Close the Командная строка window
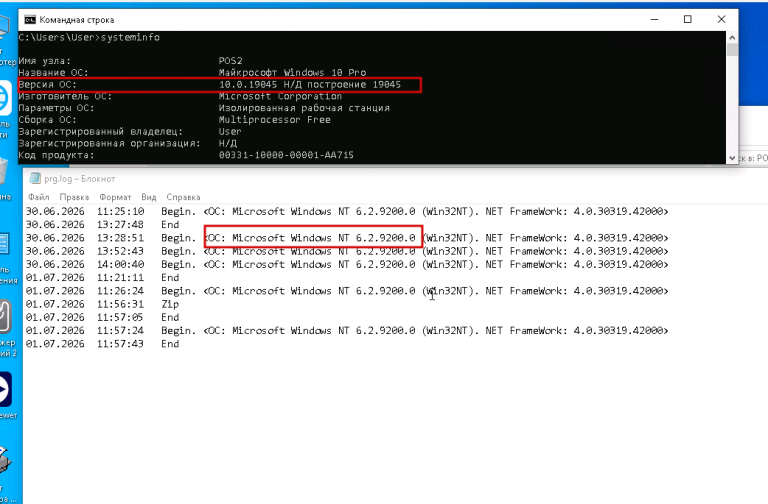Image resolution: width=768 pixels, height=504 pixels. 721,20
